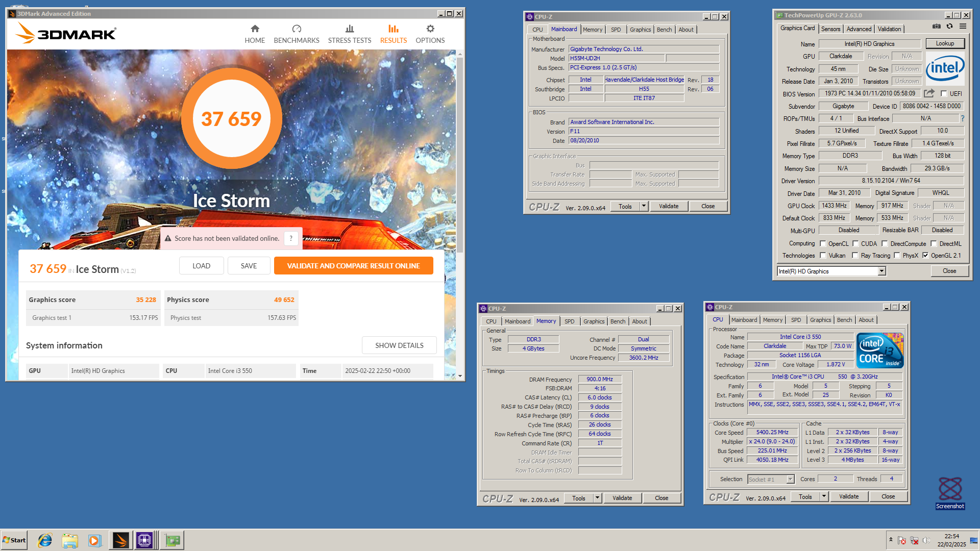
Task: Toggle the UEFI checkbox in GPU-Z
Action: (944, 94)
